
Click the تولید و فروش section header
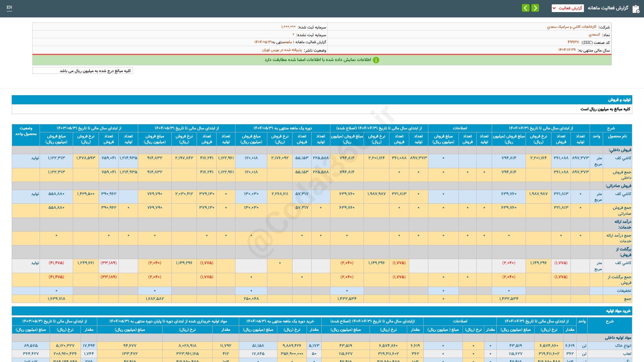coord(322,100)
